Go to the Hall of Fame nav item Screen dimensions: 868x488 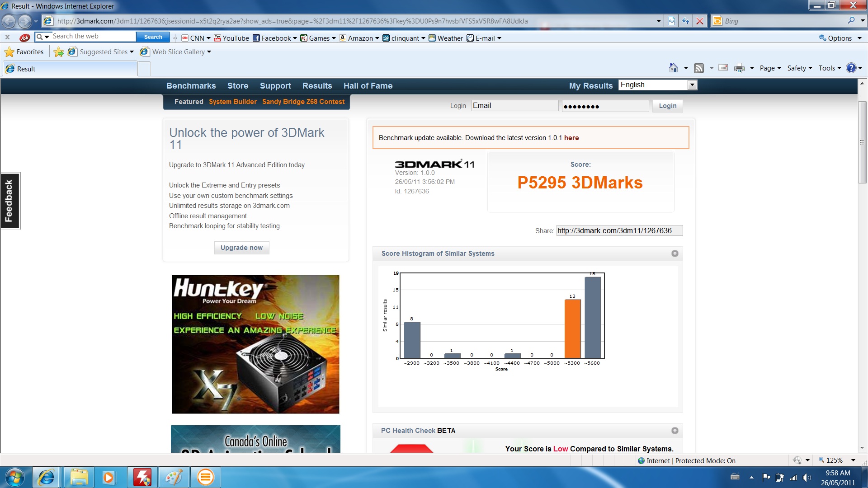coord(368,86)
